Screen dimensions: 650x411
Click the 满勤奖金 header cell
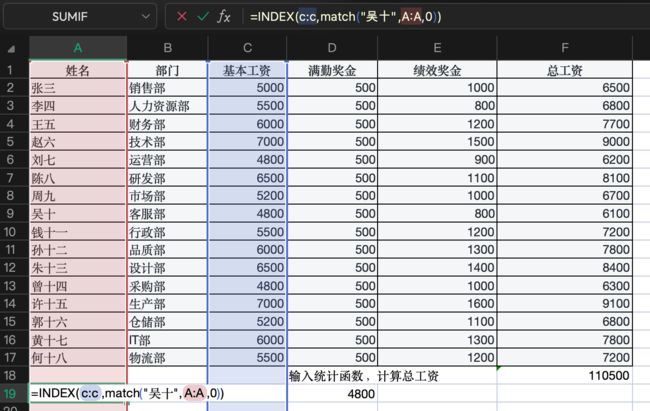coord(332,70)
